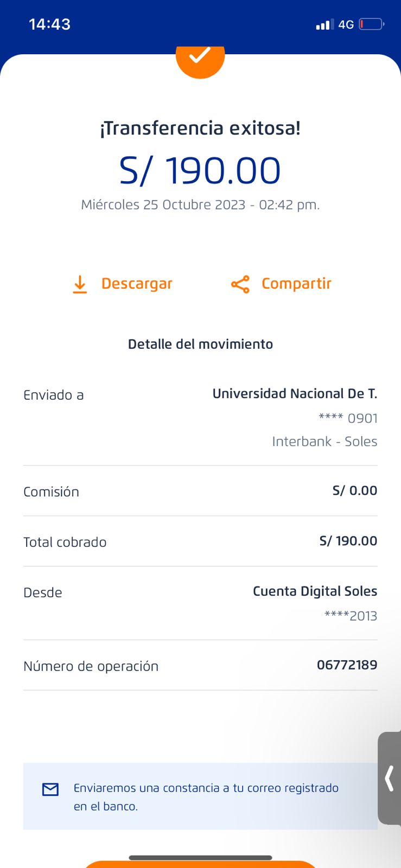Viewport: 401px width, 868px height.
Task: Tap the battery status icon
Action: pos(372,24)
